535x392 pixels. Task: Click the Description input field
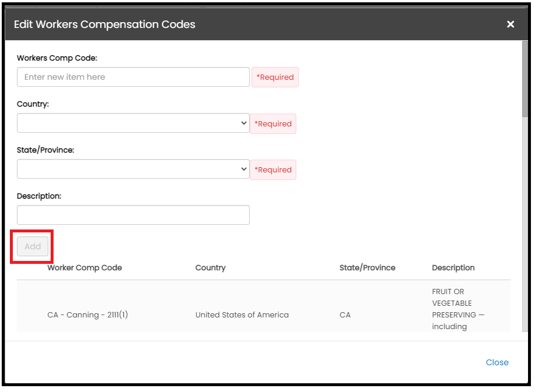tap(133, 214)
